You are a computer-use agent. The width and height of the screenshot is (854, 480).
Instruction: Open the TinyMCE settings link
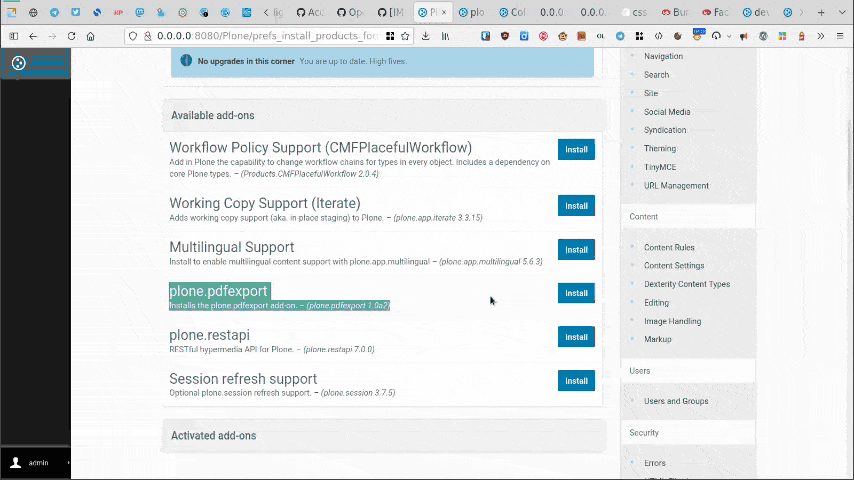point(660,167)
